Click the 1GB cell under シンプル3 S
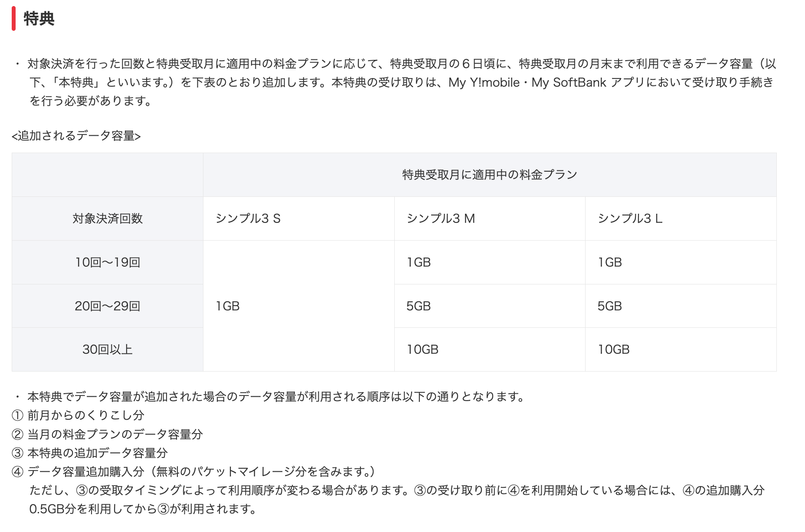 [x=228, y=306]
